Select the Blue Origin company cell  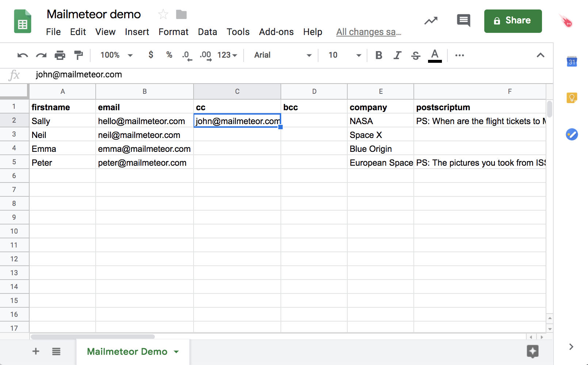click(380, 149)
